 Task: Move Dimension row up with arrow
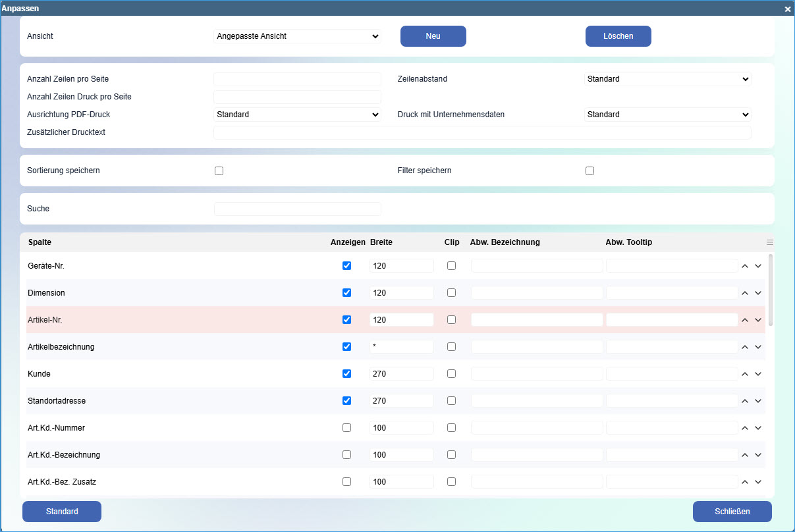point(745,293)
